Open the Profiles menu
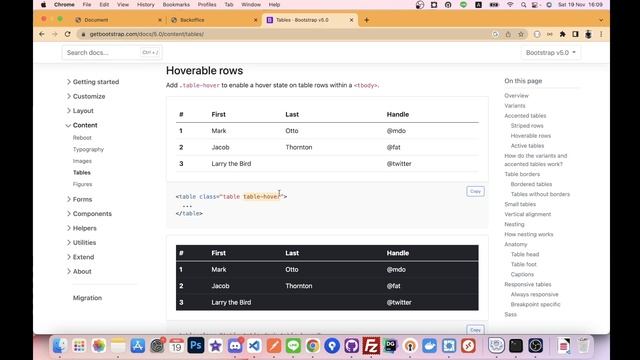The height and width of the screenshot is (360, 640). 207,5
